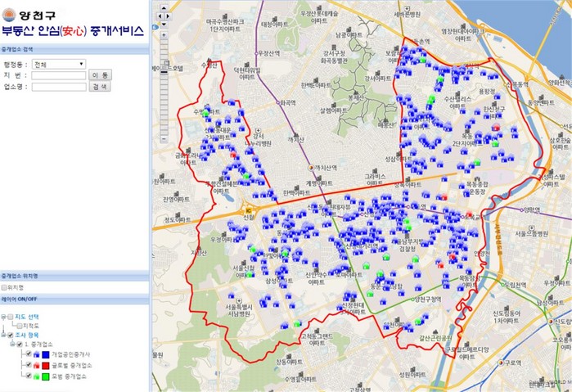The width and height of the screenshot is (572, 392).
Task: Collapse the 1. 중개업소 tree node
Action: pyautogui.click(x=13, y=345)
